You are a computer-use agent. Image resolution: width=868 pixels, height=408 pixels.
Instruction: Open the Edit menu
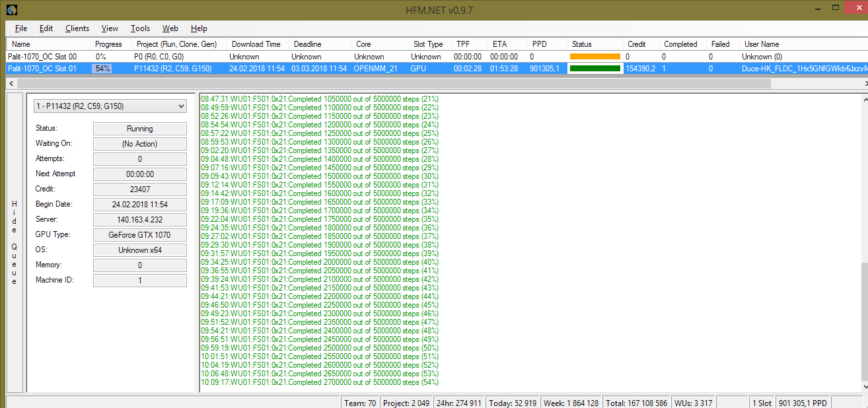46,28
